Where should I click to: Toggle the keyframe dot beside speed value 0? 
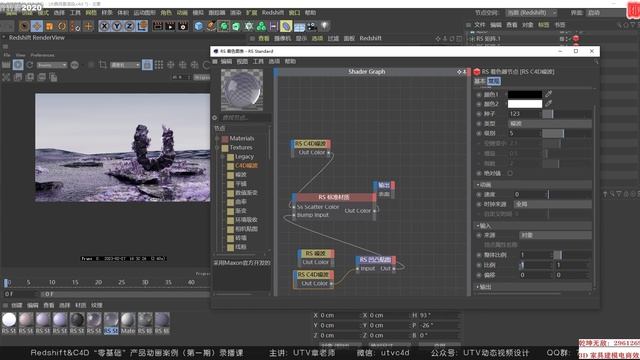click(x=479, y=195)
